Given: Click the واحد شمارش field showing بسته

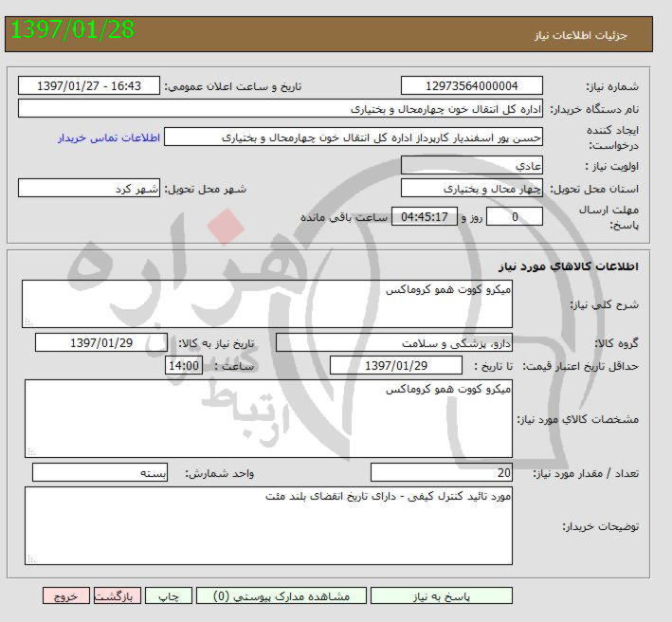Looking at the screenshot, I should pos(100,472).
